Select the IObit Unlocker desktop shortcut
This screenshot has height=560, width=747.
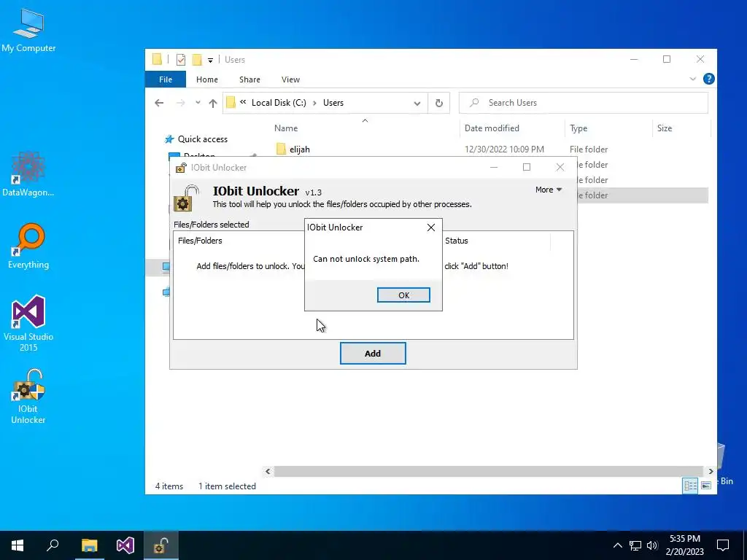[28, 396]
